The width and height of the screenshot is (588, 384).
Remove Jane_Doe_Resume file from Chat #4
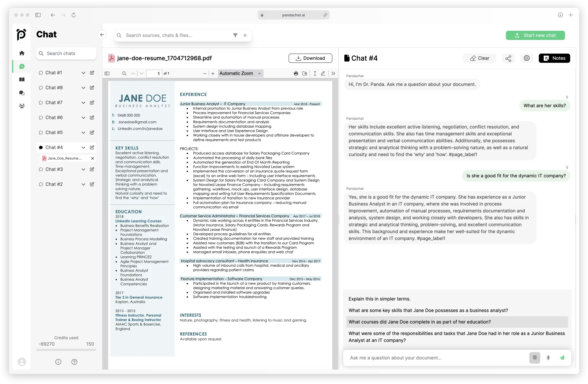[x=93, y=158]
